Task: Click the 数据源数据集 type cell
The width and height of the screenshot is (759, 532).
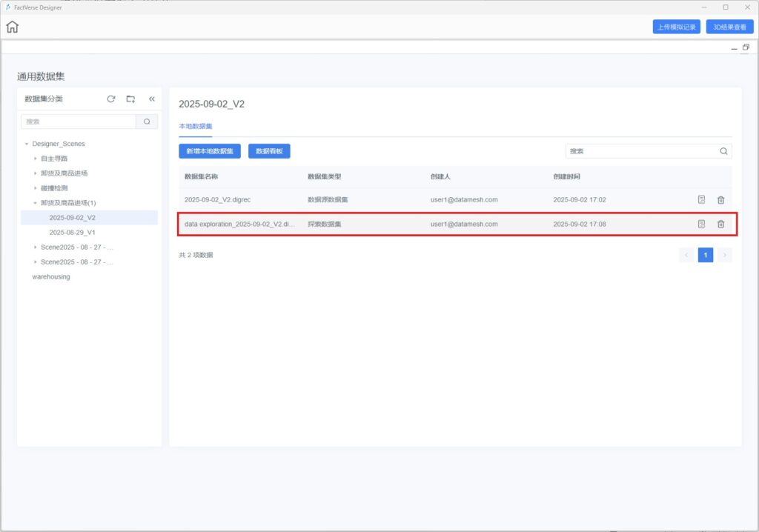Action: pyautogui.click(x=328, y=199)
